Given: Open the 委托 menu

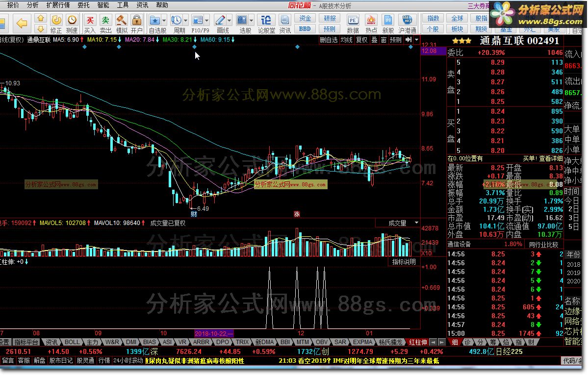Looking at the screenshot, I should point(83,5).
